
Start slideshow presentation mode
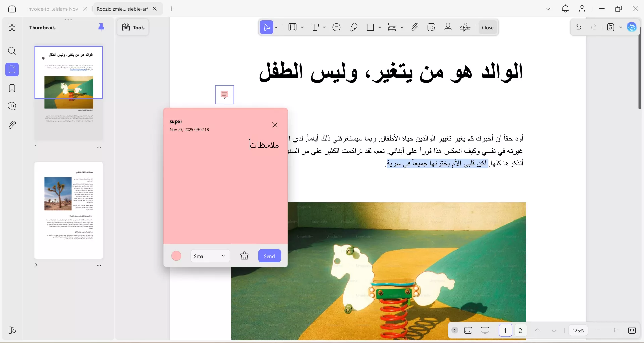point(485,330)
